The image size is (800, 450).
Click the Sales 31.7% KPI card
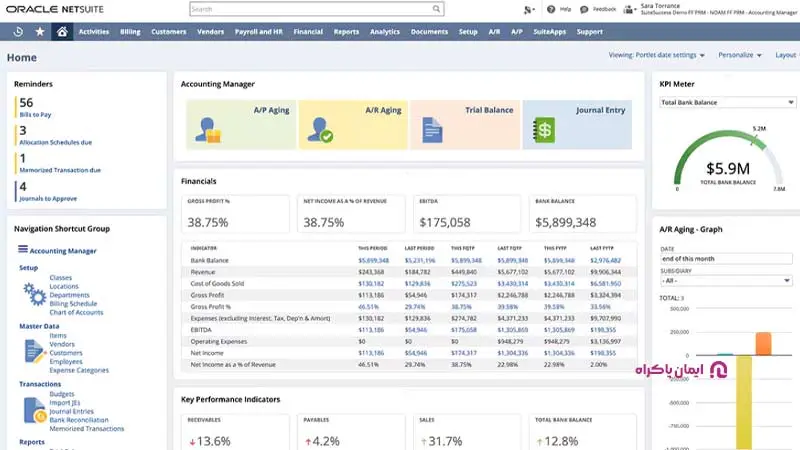[467, 432]
